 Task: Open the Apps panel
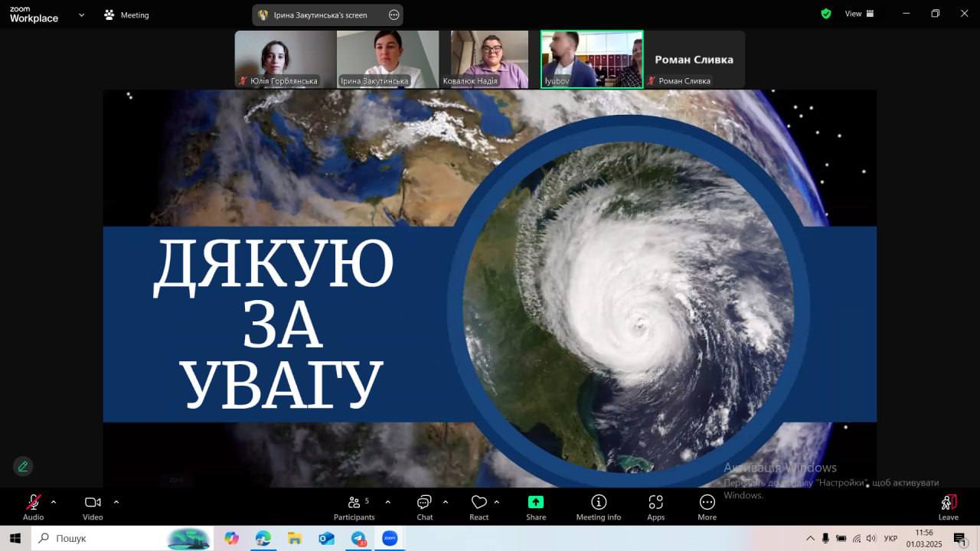pos(655,507)
